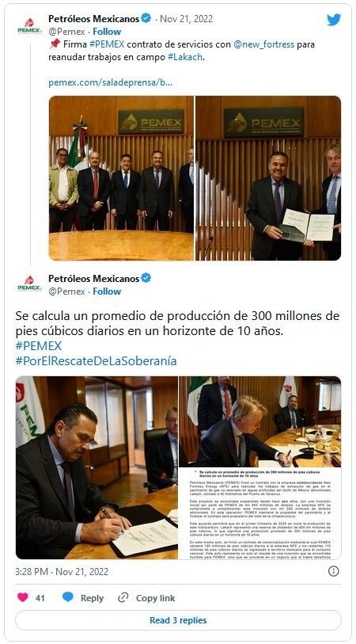Open the photo of dark-haired man signing document
This screenshot has width=356, height=644.
[97, 467]
